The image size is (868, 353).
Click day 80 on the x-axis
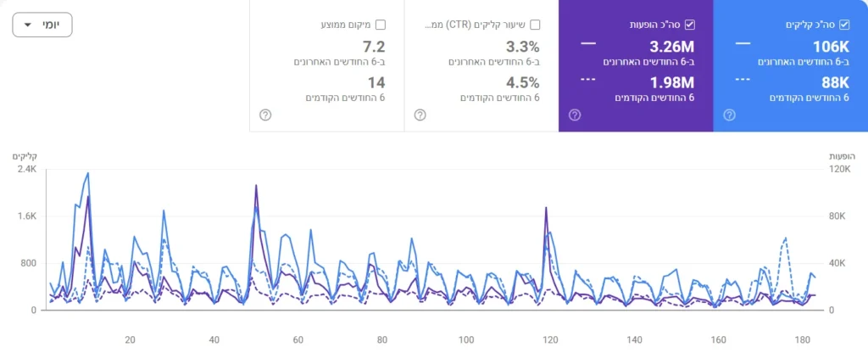pos(382,339)
